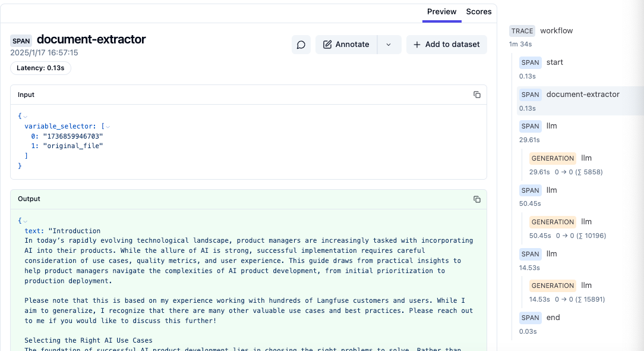Select the document-extractor span in the tree
This screenshot has width=644, height=351.
point(582,95)
